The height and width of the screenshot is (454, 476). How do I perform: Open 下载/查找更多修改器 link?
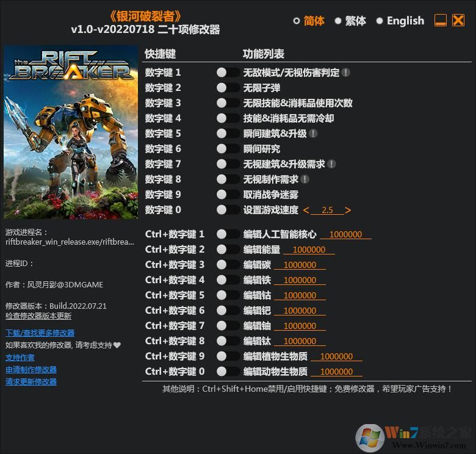pos(40,333)
